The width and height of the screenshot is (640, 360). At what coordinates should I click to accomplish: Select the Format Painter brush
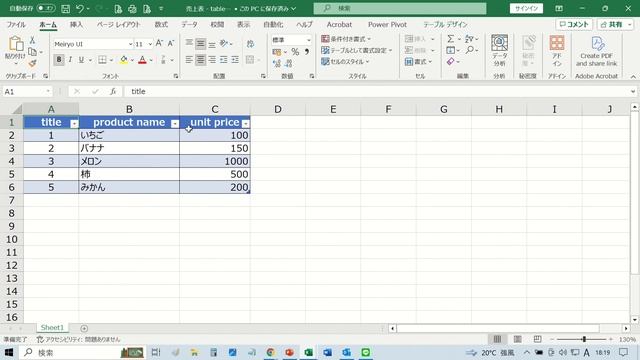click(x=33, y=63)
